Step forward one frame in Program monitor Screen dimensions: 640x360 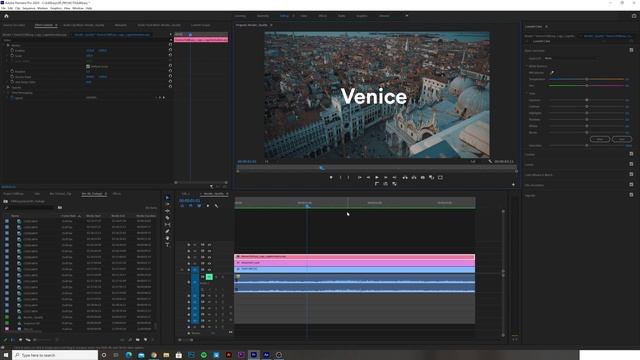click(386, 178)
